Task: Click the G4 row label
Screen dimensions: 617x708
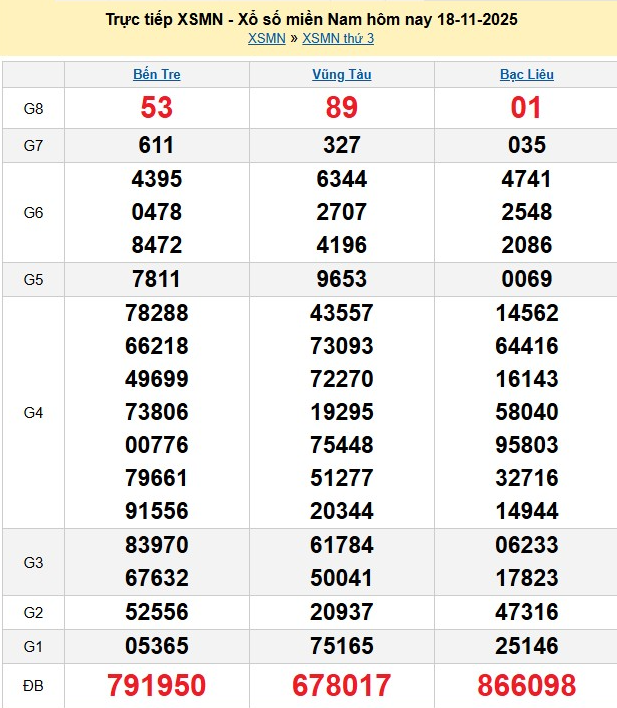Action: click(x=33, y=412)
